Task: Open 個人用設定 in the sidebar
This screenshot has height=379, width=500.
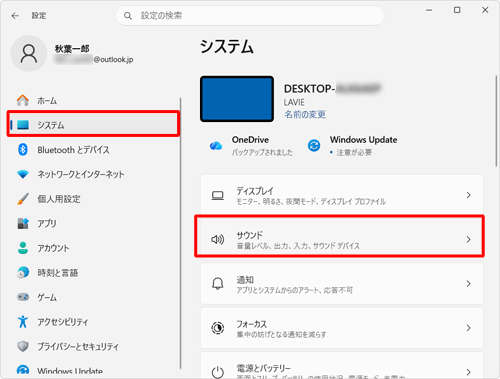Action: [93, 199]
